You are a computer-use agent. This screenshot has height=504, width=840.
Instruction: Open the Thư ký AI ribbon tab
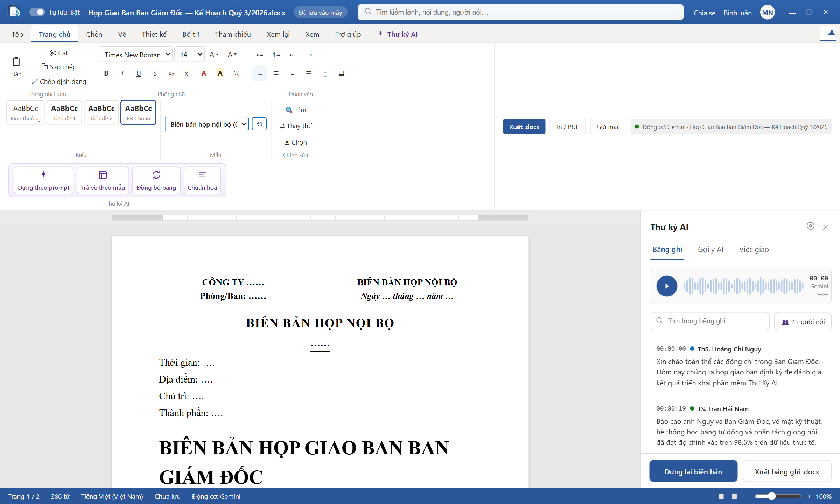[398, 34]
